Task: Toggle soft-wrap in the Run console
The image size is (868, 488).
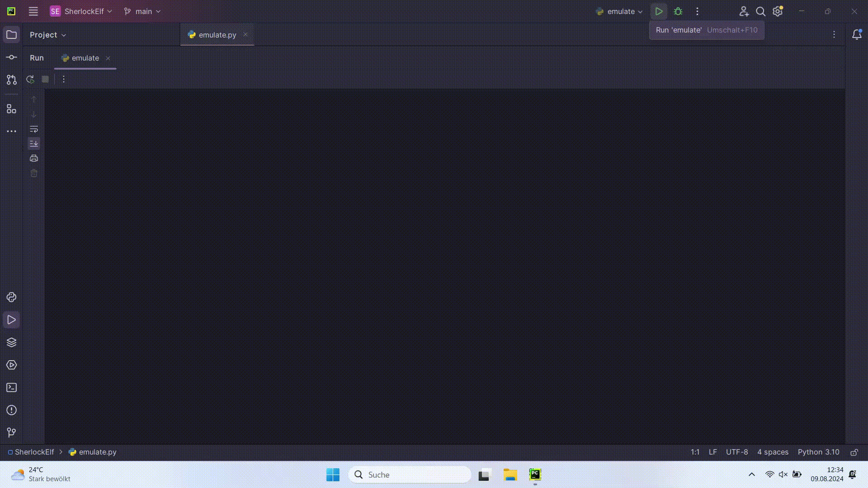Action: 34,129
